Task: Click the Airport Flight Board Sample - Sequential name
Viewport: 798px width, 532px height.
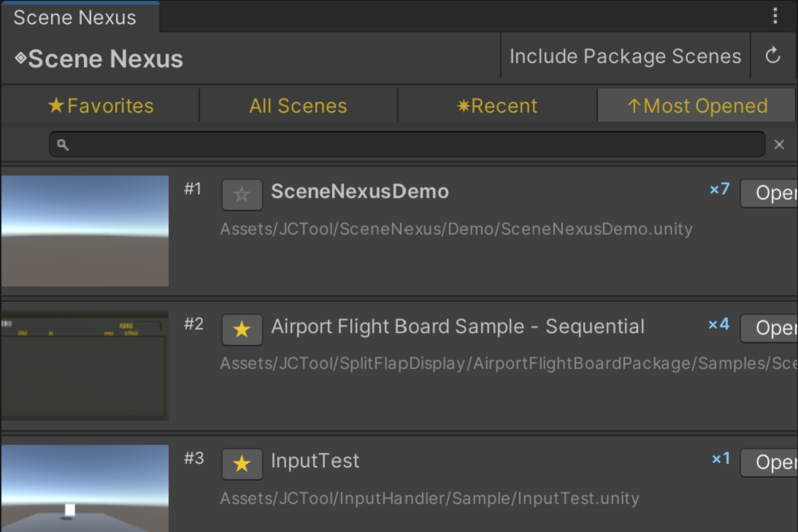Action: [x=458, y=327]
